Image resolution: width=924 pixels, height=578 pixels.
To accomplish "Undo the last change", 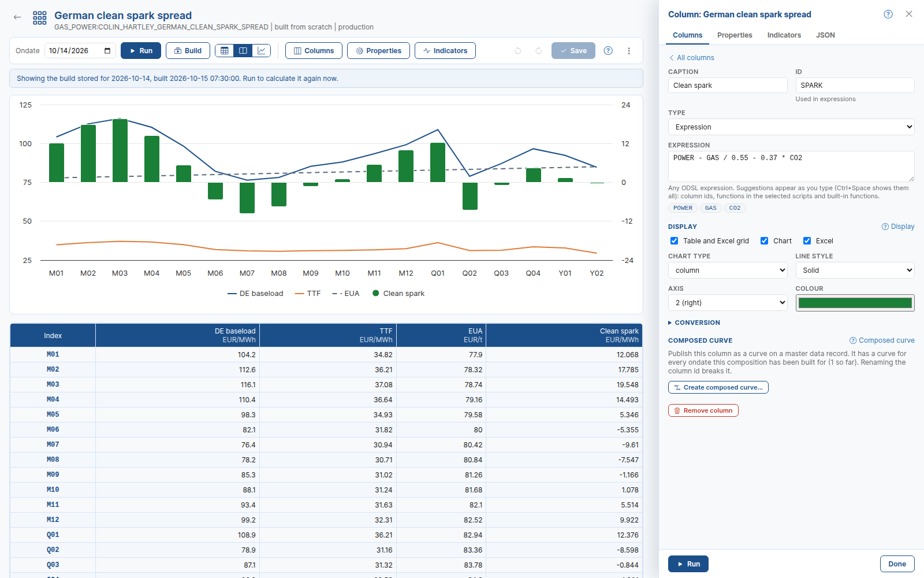I will coord(518,51).
